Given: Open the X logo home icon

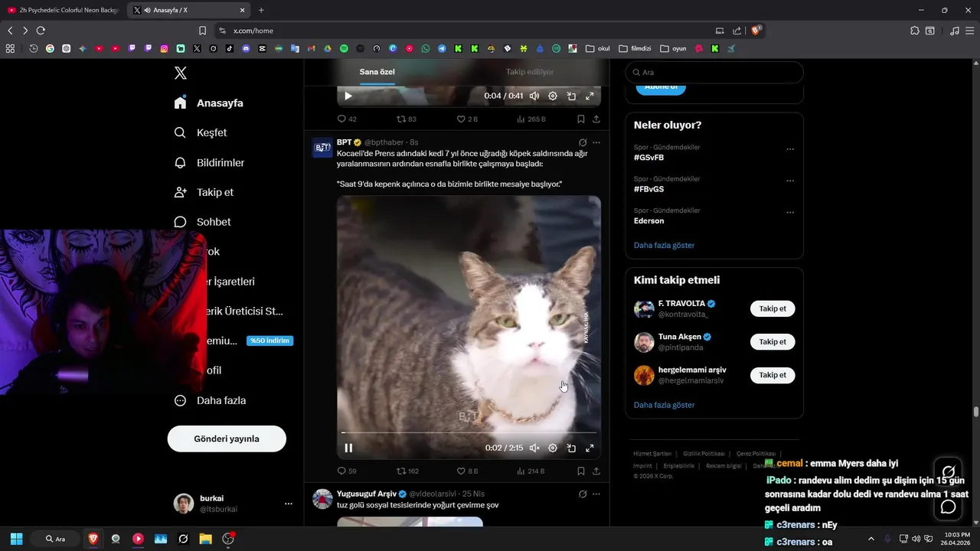Looking at the screenshot, I should (x=181, y=73).
